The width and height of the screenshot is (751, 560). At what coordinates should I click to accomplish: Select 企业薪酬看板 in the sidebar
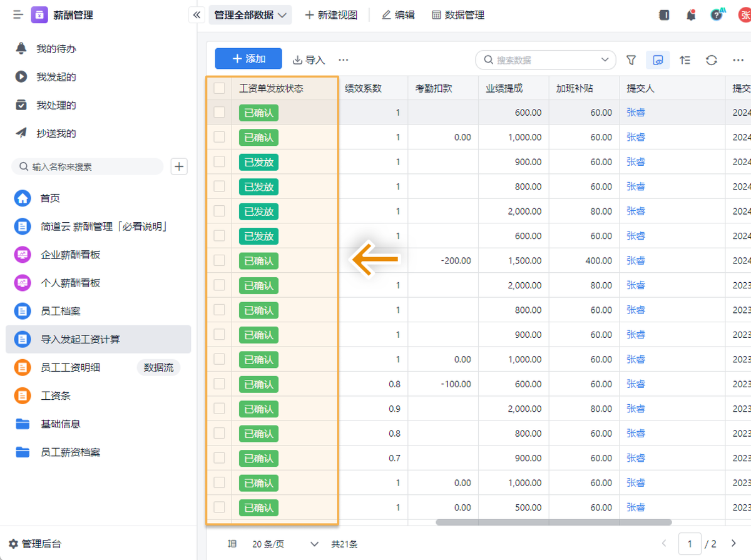(70, 255)
